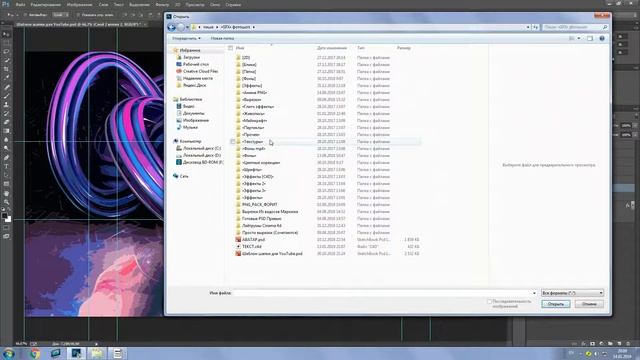640x360 pixels.
Task: Select the Healing Brush tool
Action: [x=7, y=87]
